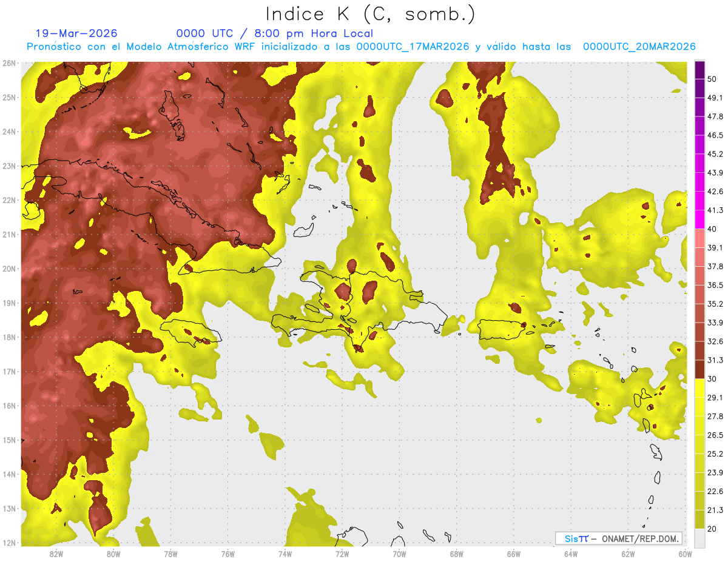Pick the salmon swatch between 39.1 and 40
The width and height of the screenshot is (728, 562).
click(699, 238)
